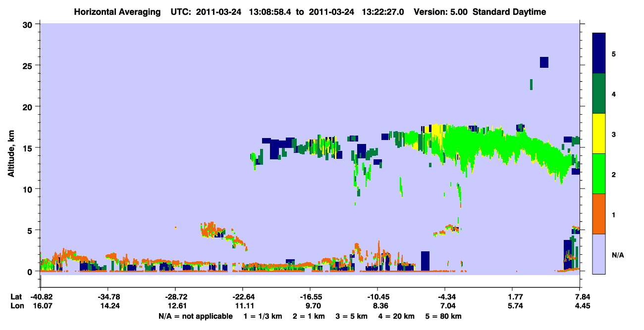Image resolution: width=644 pixels, height=330 pixels.
Task: Click longitude value 9.70
Action: point(313,306)
